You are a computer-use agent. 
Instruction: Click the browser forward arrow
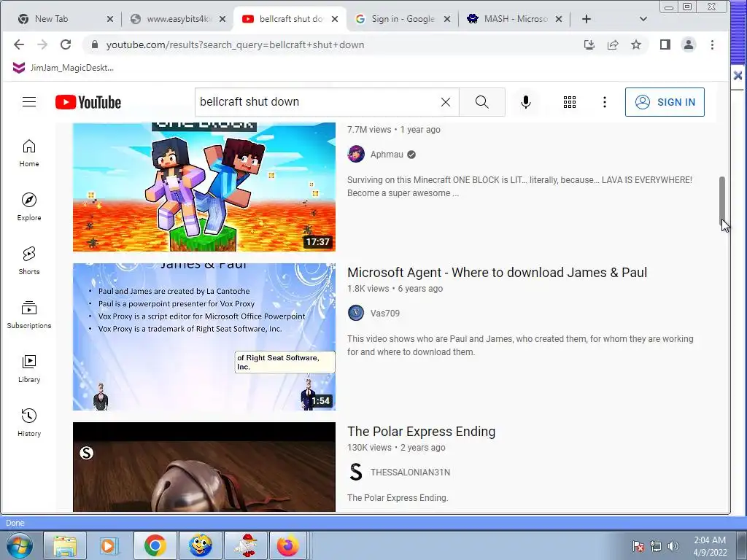pos(42,44)
